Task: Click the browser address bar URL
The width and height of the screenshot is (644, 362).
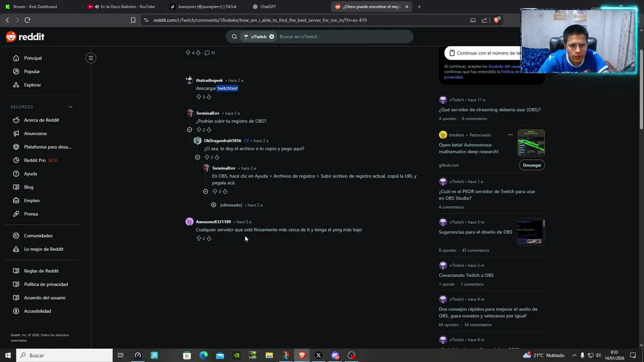Action: pyautogui.click(x=260, y=20)
